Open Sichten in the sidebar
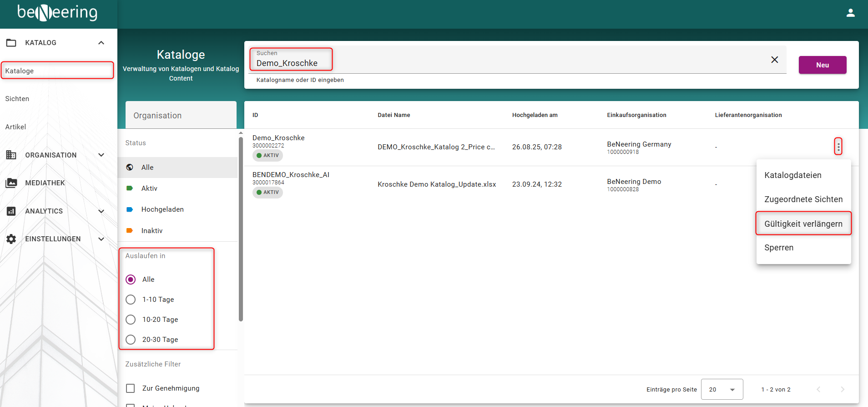The width and height of the screenshot is (868, 407). (17, 99)
